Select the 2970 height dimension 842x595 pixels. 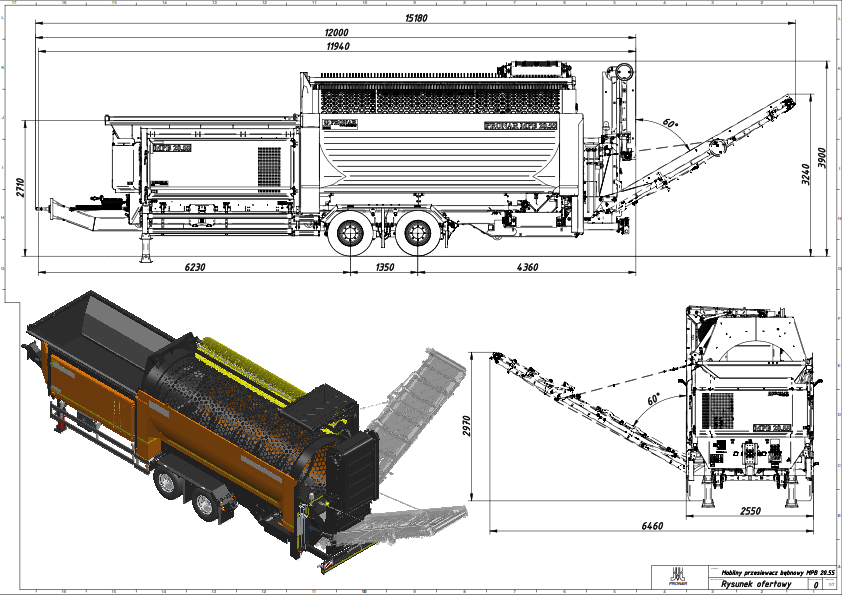466,426
